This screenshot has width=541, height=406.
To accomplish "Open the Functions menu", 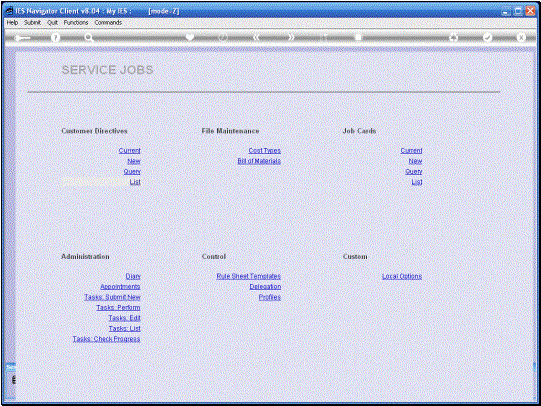I will pos(76,22).
